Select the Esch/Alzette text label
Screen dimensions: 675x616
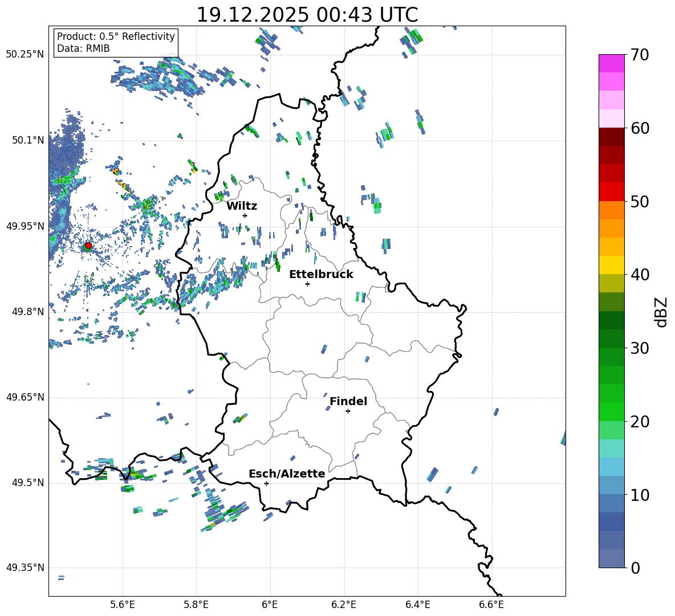point(287,474)
